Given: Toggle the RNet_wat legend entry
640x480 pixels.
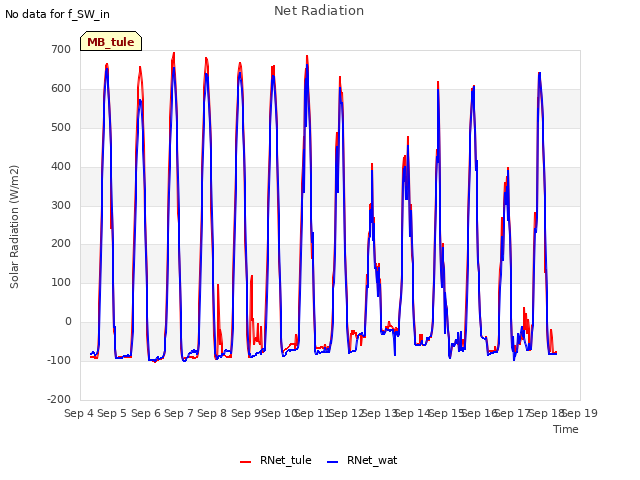Looking at the screenshot, I should pyautogui.click(x=362, y=460).
